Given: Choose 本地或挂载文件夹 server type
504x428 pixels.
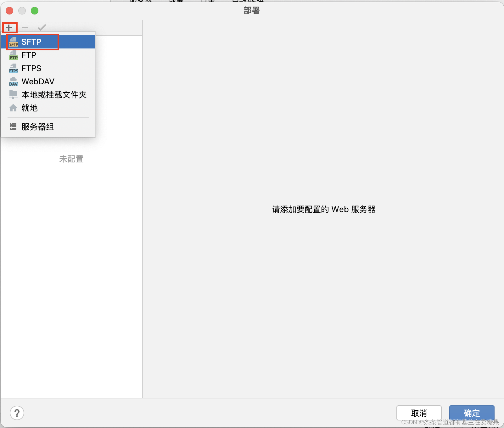Looking at the screenshot, I should (48, 95).
